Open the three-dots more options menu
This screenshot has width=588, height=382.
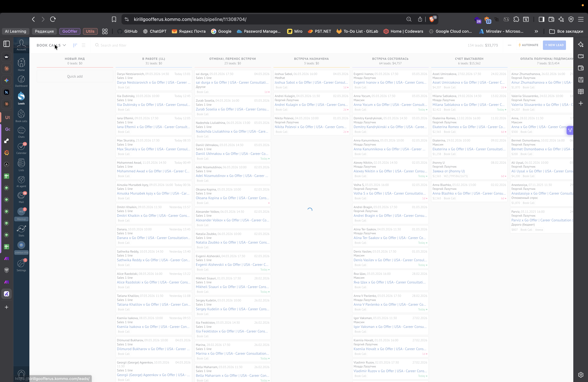tap(509, 45)
